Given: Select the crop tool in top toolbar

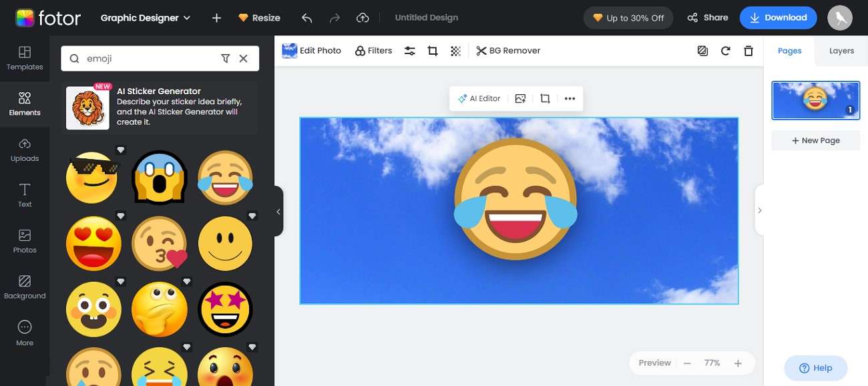Looking at the screenshot, I should (x=433, y=51).
